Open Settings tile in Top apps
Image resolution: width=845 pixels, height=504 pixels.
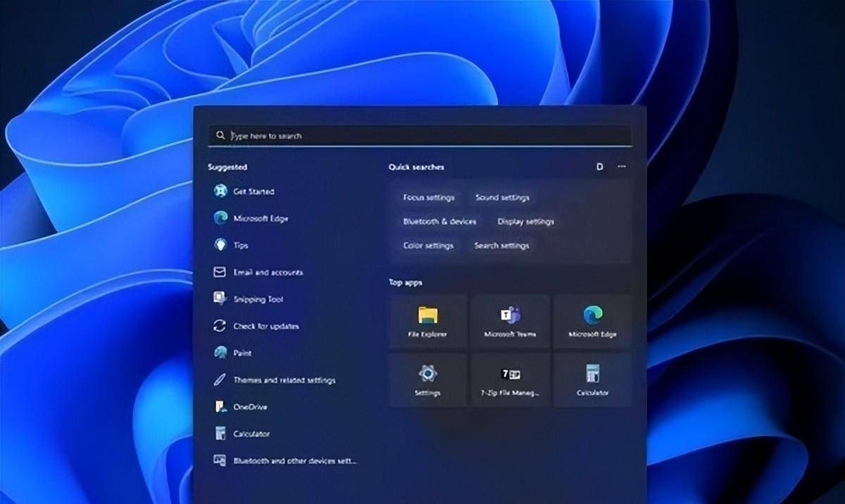pos(428,379)
